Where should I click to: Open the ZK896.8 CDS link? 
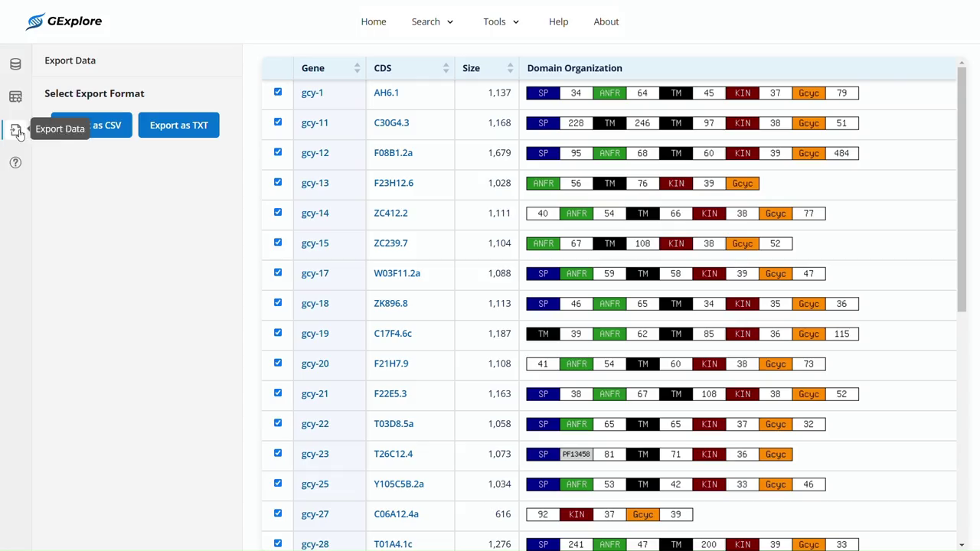point(390,303)
